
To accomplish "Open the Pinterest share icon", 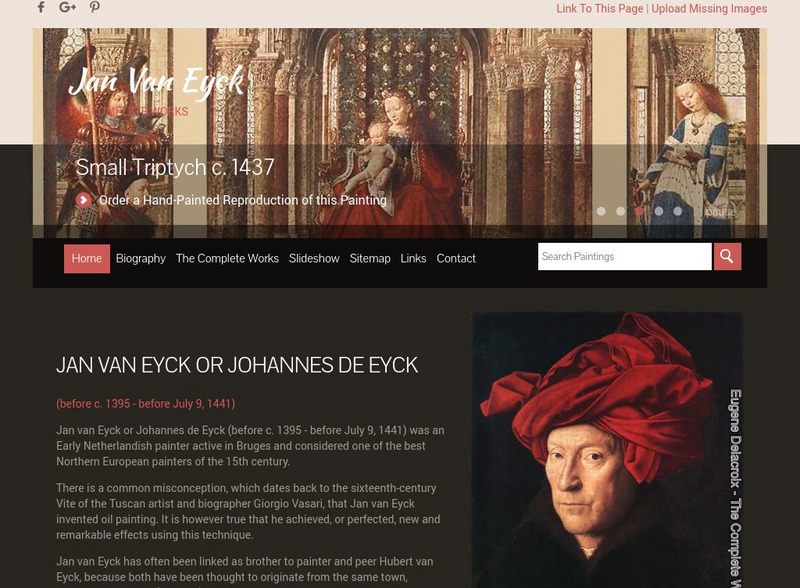I will (x=94, y=7).
